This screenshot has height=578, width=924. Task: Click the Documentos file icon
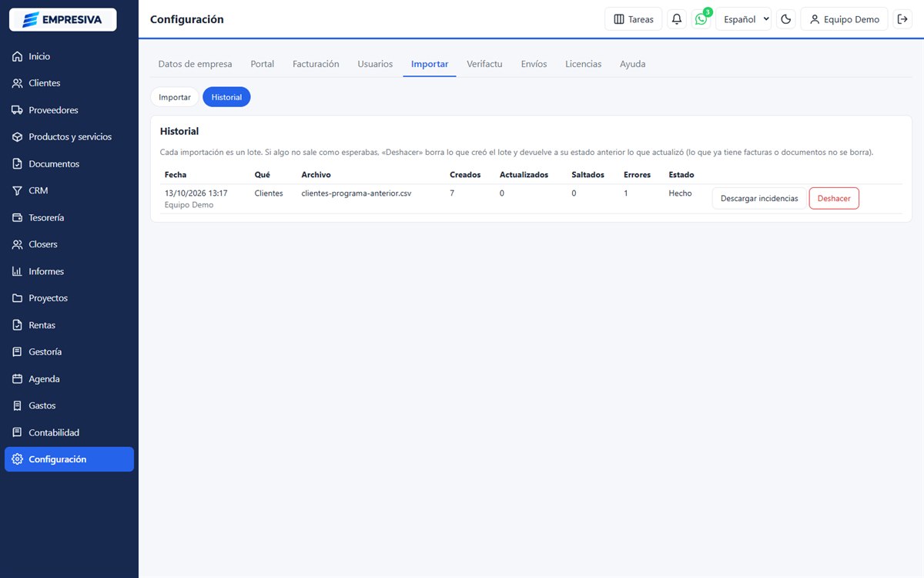[x=18, y=164]
